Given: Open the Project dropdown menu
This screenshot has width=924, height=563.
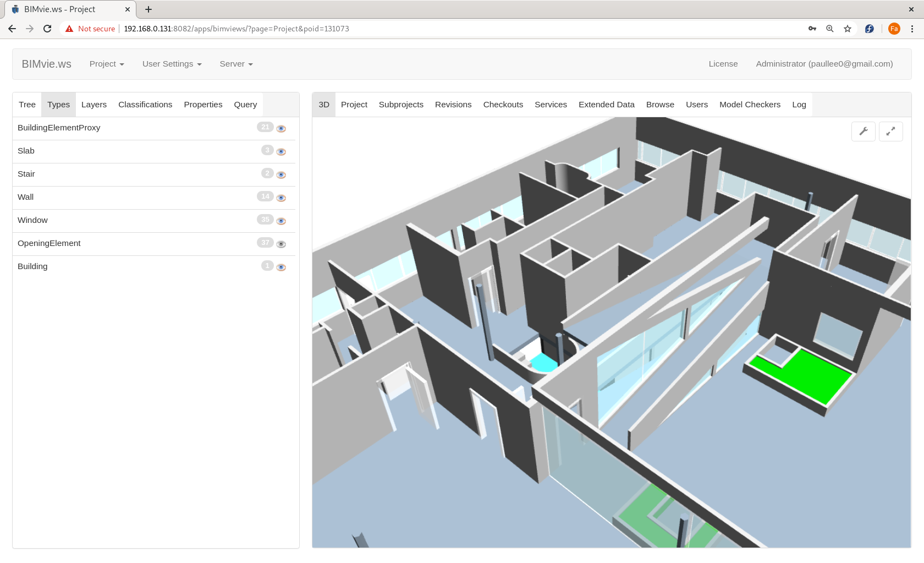Looking at the screenshot, I should (x=106, y=64).
